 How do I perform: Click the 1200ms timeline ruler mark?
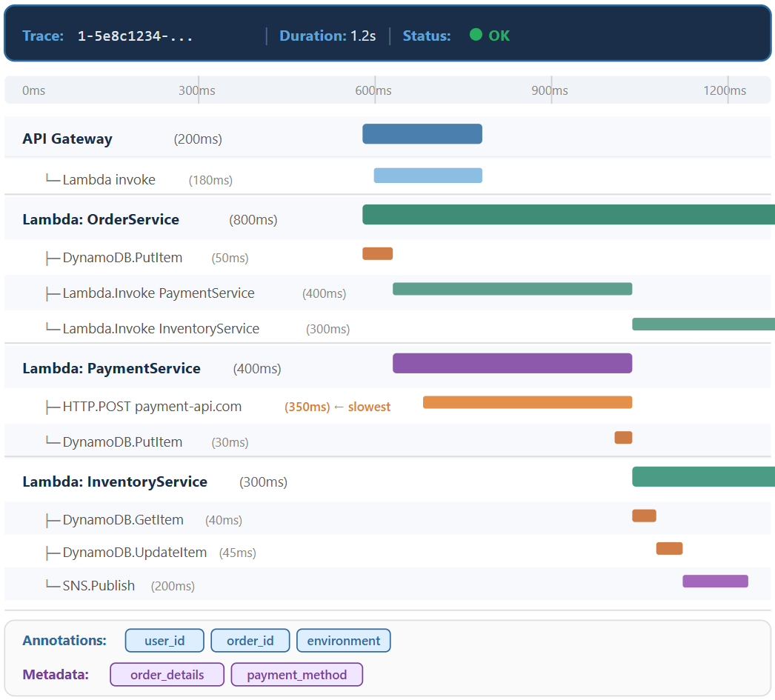click(x=725, y=90)
